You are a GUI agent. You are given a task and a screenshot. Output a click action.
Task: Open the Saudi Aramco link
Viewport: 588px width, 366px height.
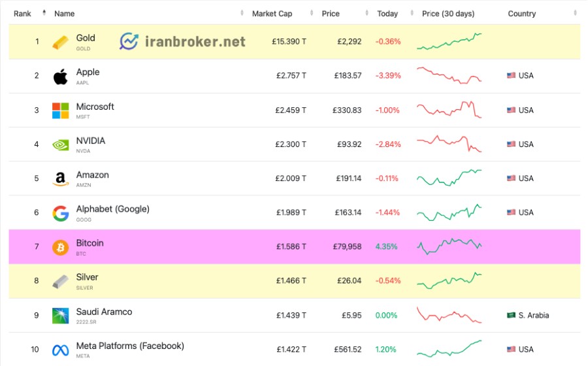tap(104, 312)
